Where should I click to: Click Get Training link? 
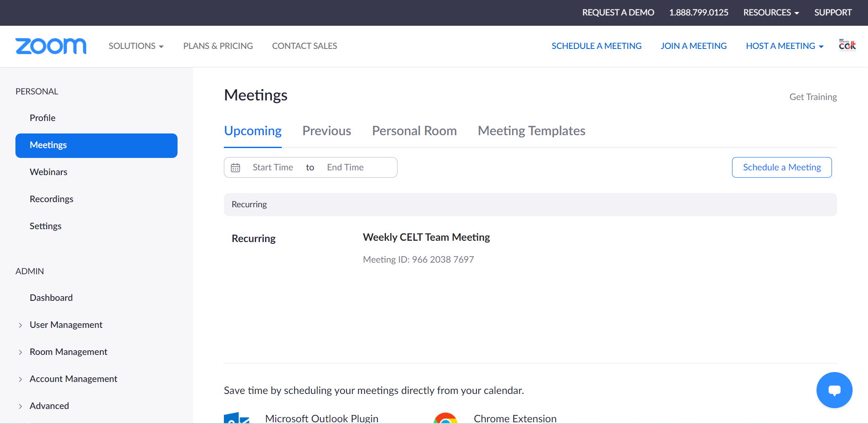click(813, 97)
